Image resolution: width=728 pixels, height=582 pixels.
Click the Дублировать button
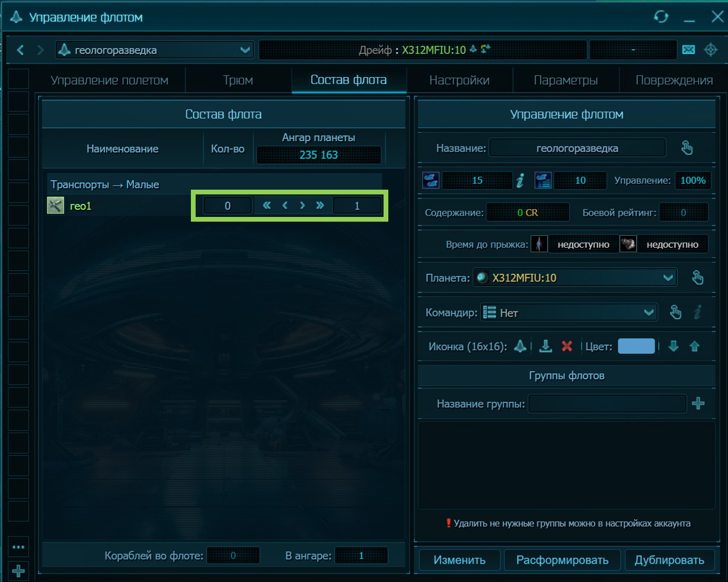tap(669, 560)
